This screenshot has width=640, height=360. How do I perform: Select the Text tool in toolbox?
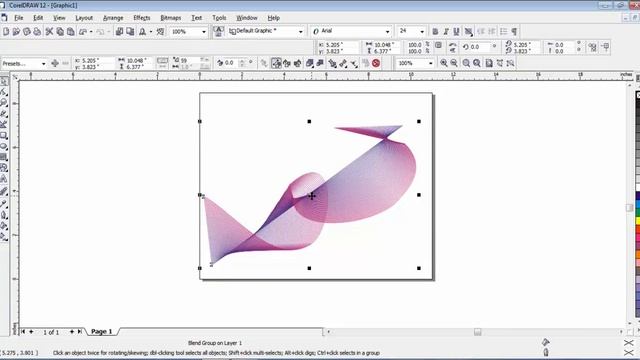pyautogui.click(x=4, y=179)
